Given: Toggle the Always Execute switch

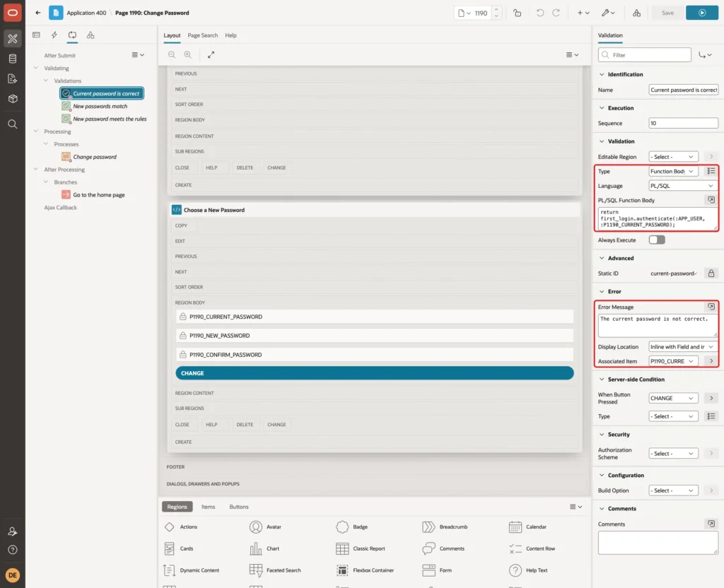Looking at the screenshot, I should click(657, 240).
